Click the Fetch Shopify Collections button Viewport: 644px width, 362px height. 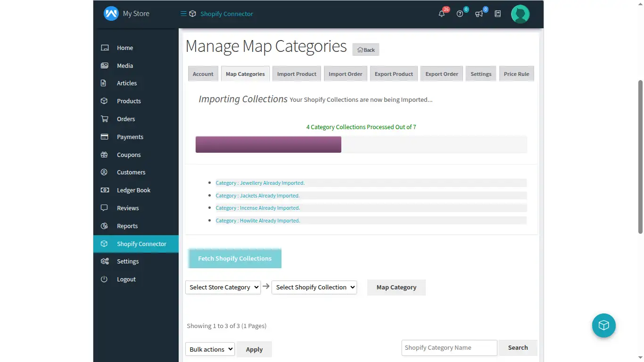[x=234, y=258]
